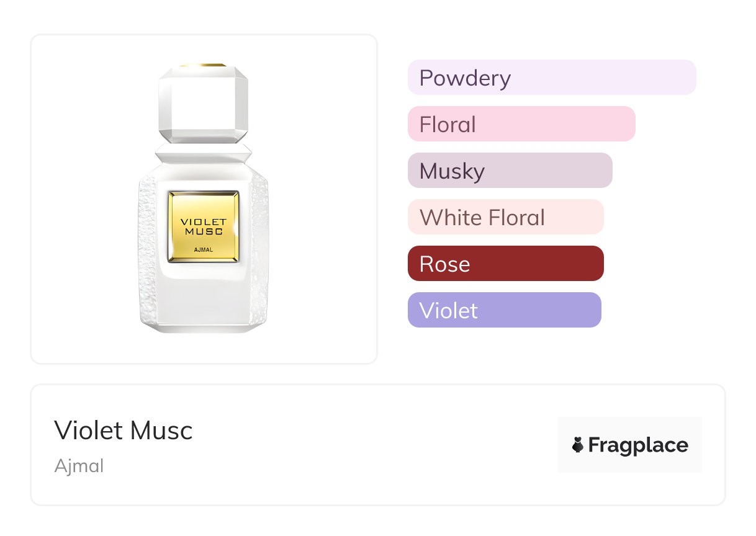Image resolution: width=756 pixels, height=536 pixels.
Task: Choose the White Floral accord bar
Action: pos(505,217)
